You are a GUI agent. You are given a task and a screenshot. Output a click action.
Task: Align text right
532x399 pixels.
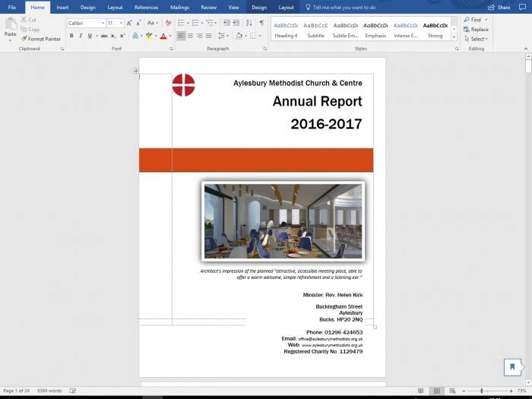tap(199, 36)
